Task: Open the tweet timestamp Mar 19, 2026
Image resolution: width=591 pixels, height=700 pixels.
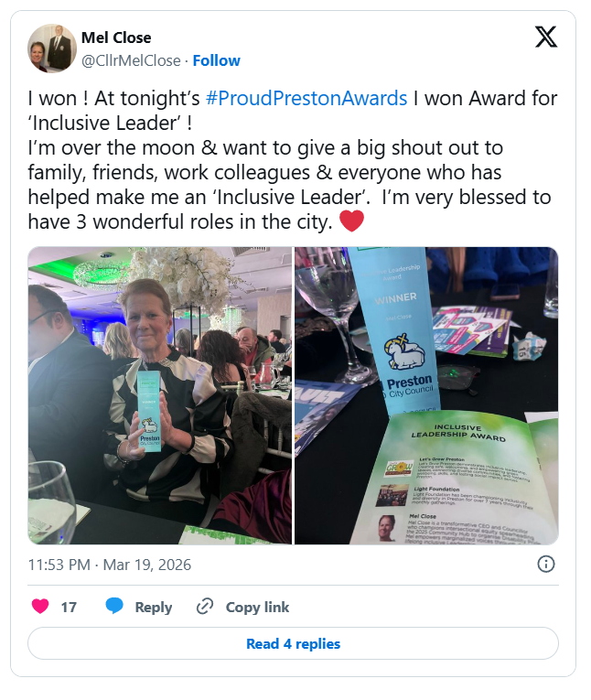Action: 110,565
